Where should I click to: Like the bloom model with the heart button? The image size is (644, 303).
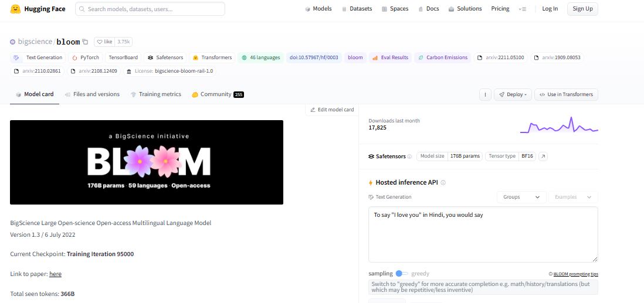(x=104, y=42)
